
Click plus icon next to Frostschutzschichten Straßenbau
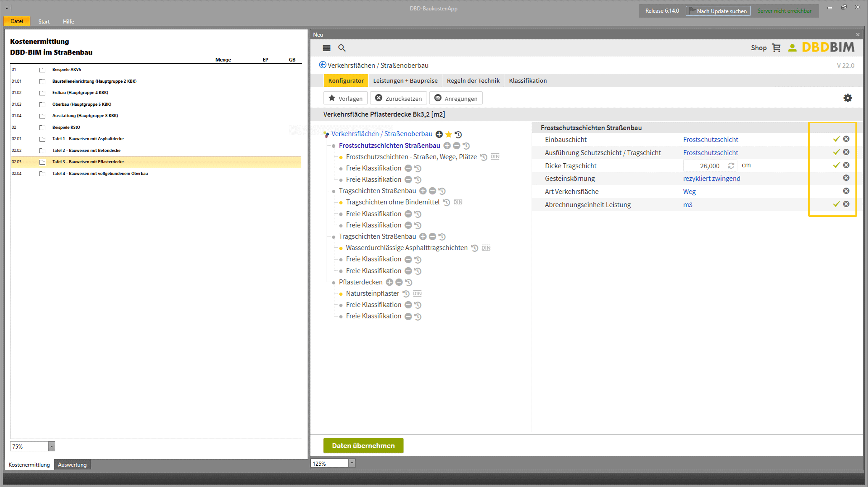447,146
